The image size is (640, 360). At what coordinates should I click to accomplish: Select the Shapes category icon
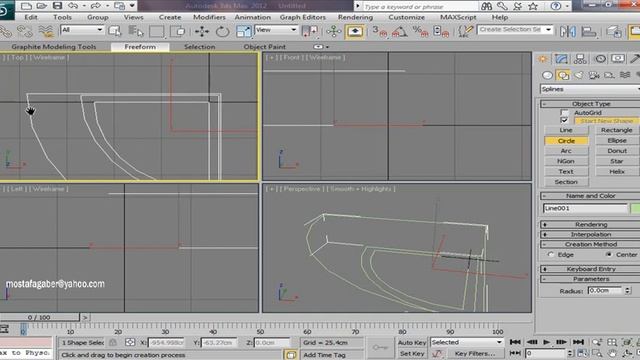coord(563,75)
